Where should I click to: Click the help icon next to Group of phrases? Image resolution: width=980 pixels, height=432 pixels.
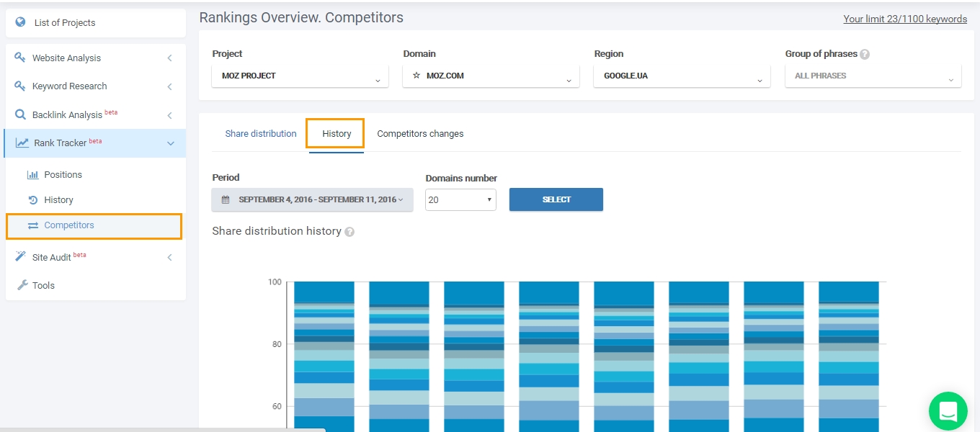[x=865, y=54]
